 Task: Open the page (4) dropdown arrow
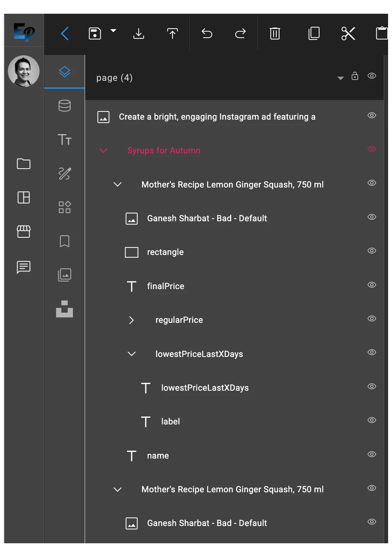point(341,78)
